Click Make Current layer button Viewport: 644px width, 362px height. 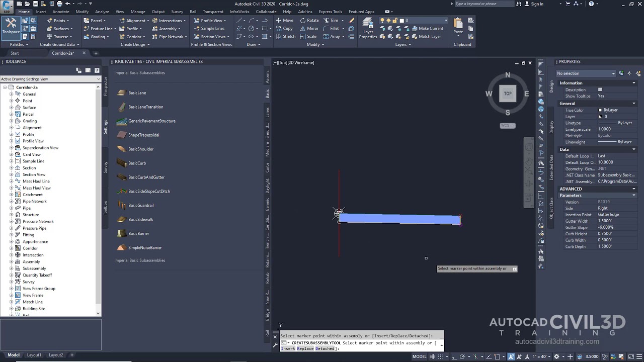(427, 29)
